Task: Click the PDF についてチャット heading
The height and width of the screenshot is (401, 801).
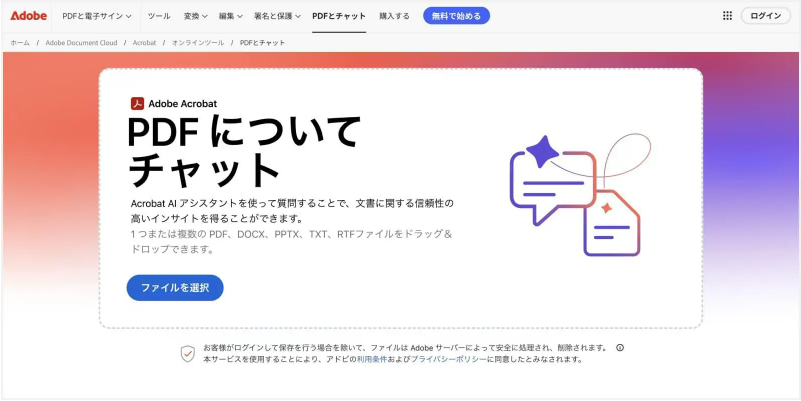Action: 244,151
